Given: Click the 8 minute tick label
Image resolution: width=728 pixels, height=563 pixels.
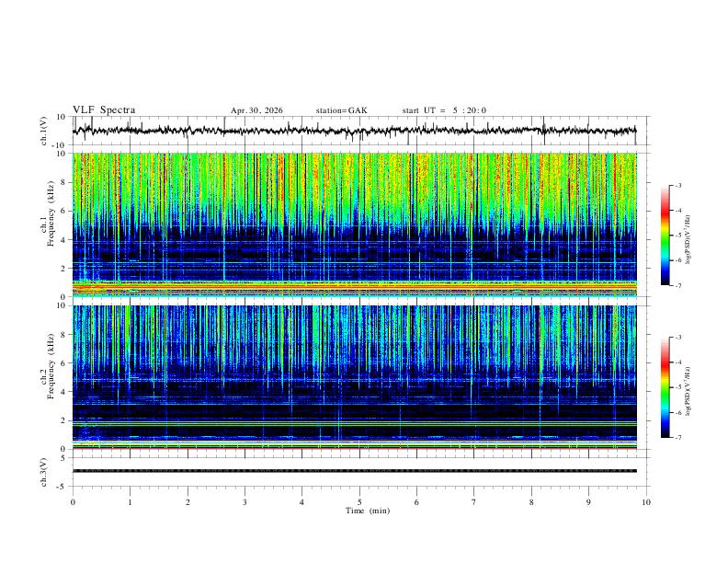Looking at the screenshot, I should coord(531,502).
